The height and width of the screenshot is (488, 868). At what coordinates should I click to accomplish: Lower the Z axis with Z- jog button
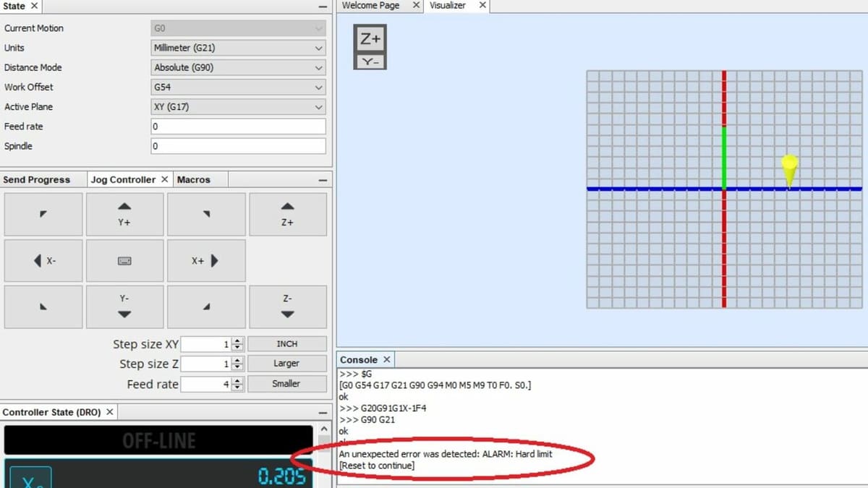287,307
